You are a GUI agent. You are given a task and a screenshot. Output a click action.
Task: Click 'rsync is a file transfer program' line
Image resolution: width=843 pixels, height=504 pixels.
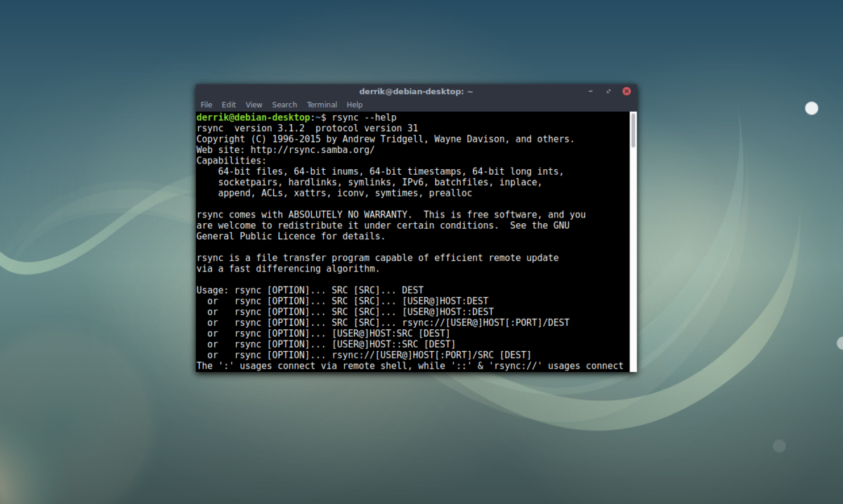[378, 258]
